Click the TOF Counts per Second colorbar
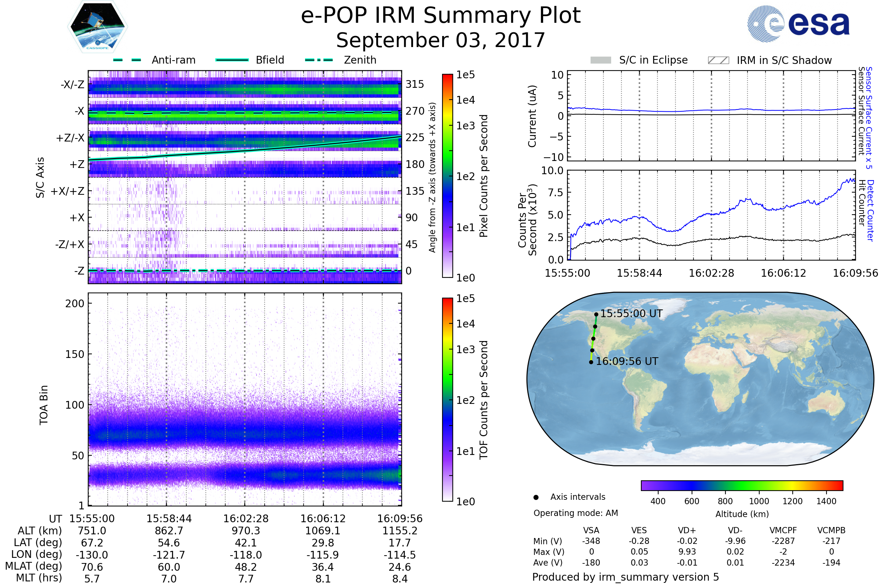This screenshot has height=588, width=882. click(447, 400)
